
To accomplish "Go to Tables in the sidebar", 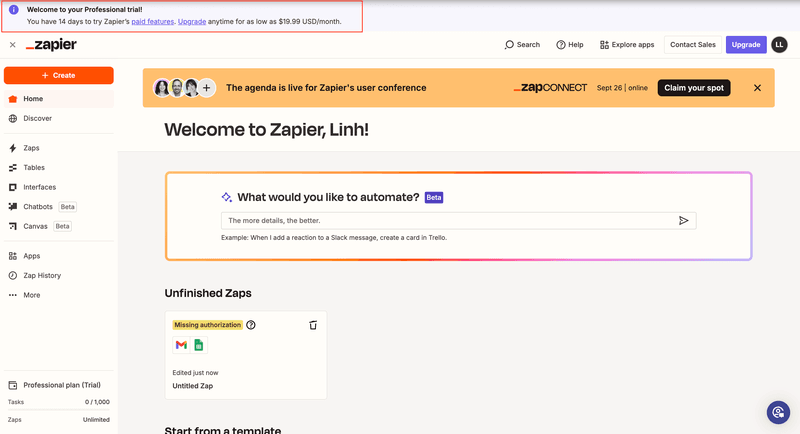I will click(34, 168).
